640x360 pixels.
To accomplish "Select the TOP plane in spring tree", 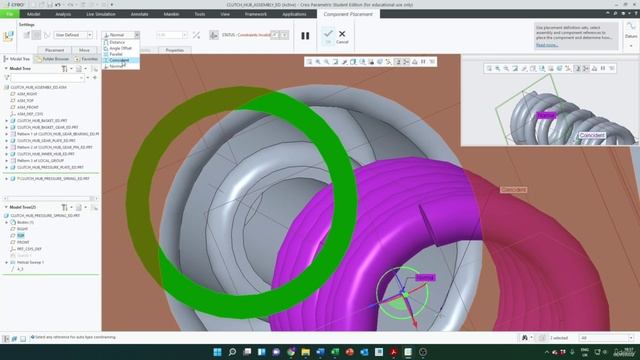I will [20, 236].
